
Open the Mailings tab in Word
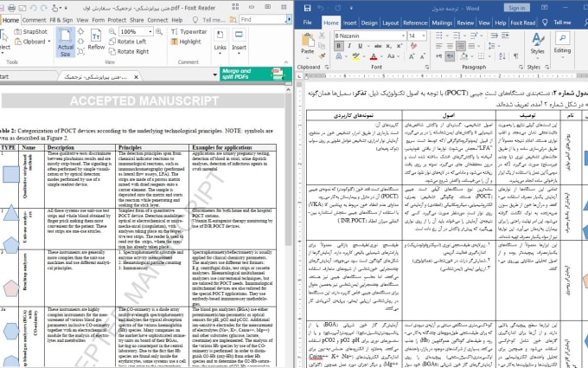coord(442,23)
